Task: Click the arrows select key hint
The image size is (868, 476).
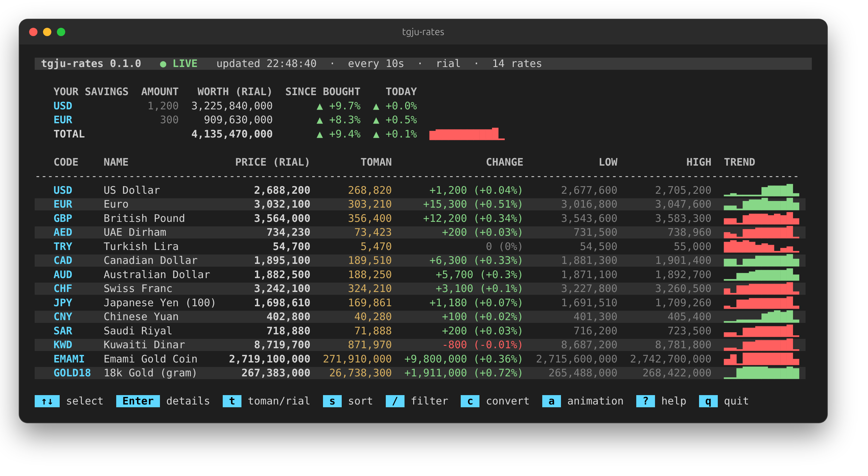Action: click(69, 401)
